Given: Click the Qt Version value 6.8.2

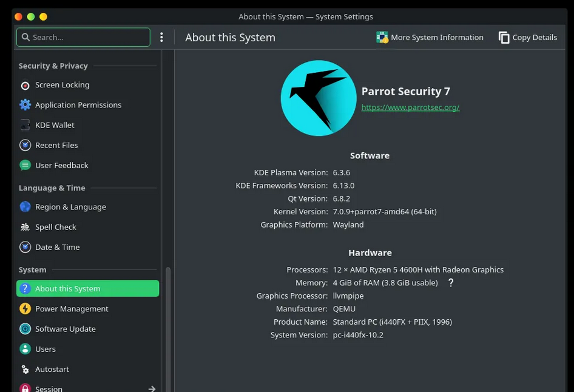Looking at the screenshot, I should [x=341, y=199].
